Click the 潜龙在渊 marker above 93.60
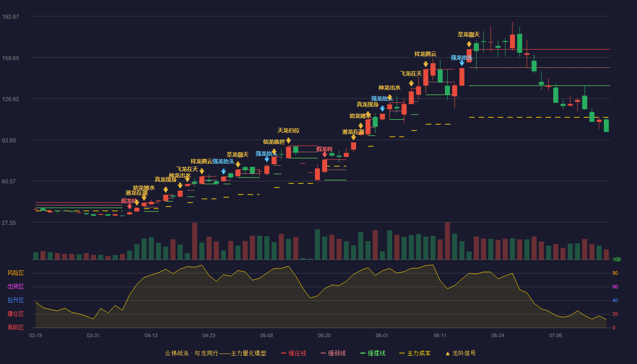637x364 pixels. (x=353, y=132)
